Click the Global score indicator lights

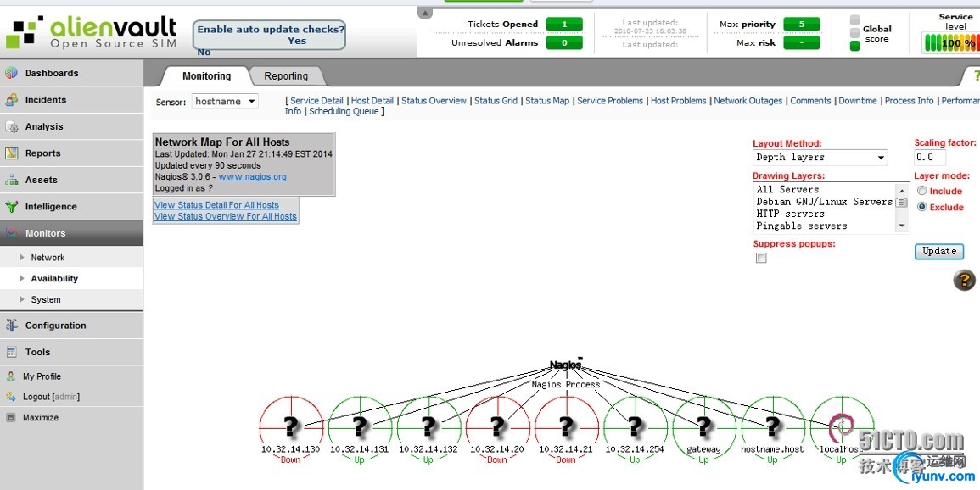click(x=855, y=32)
